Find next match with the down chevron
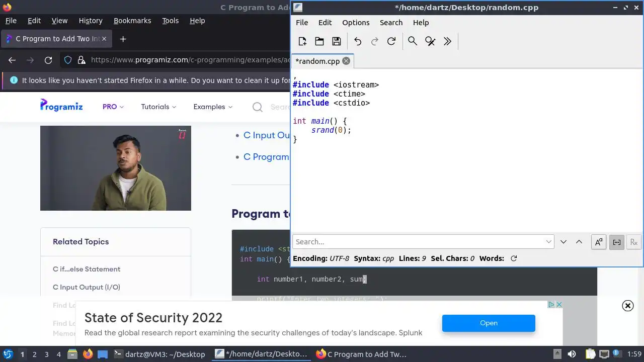 point(563,242)
